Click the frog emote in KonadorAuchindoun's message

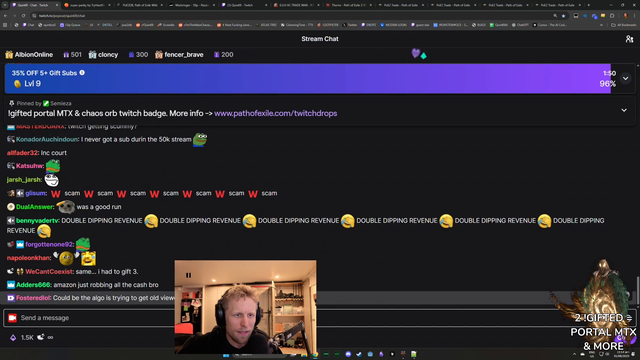pos(200,139)
